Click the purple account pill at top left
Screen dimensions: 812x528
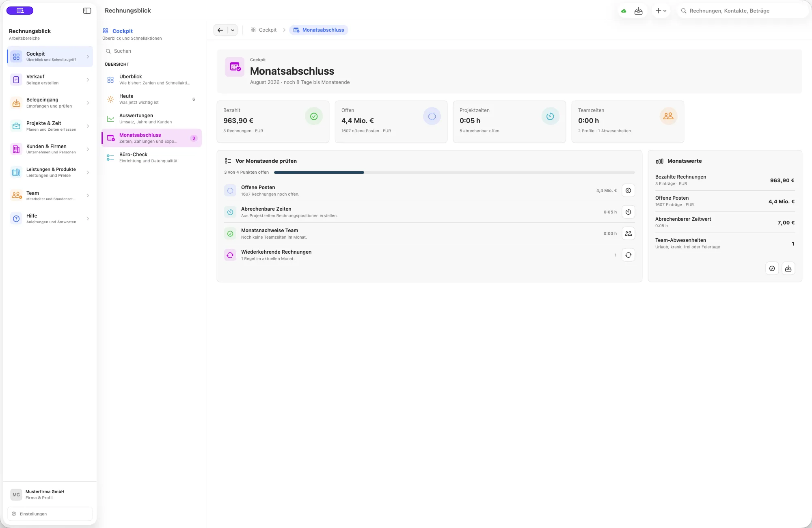click(x=20, y=11)
